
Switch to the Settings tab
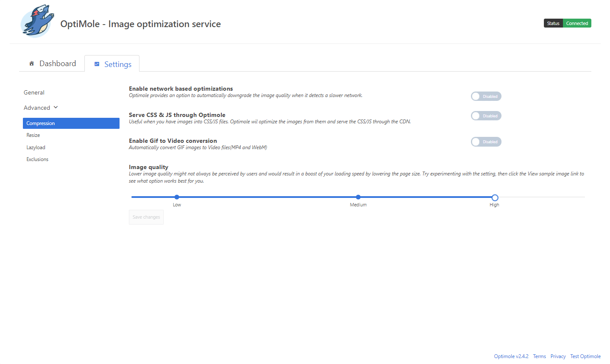tap(117, 64)
